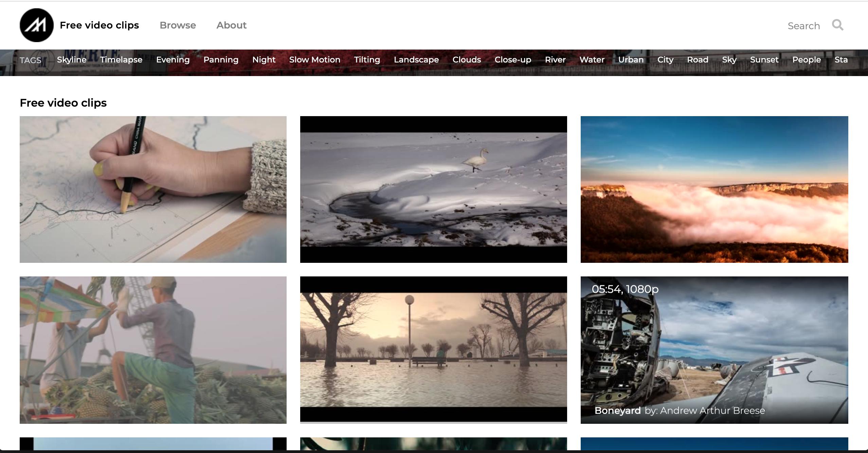Open the flooded park bench clip

[433, 350]
